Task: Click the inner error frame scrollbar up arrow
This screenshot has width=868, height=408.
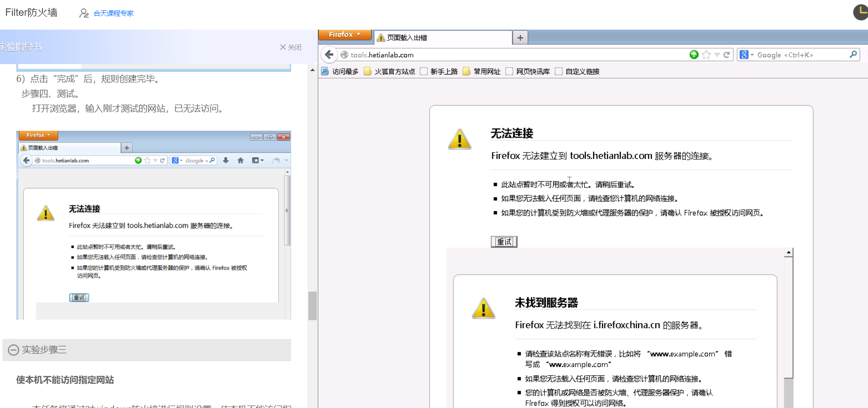Action: click(789, 253)
